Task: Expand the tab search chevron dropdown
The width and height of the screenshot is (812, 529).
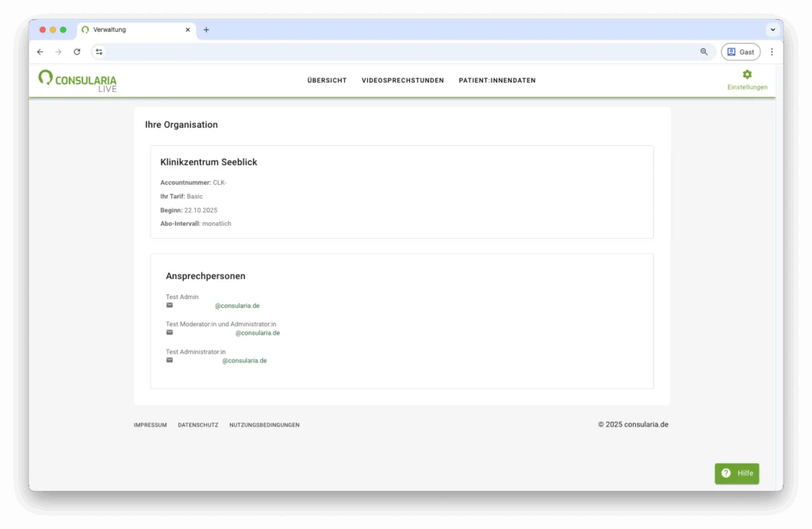Action: pyautogui.click(x=772, y=30)
